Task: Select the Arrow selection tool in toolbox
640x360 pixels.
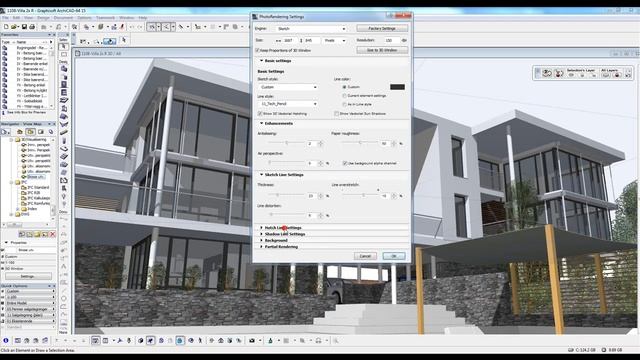Action: pyautogui.click(x=64, y=47)
